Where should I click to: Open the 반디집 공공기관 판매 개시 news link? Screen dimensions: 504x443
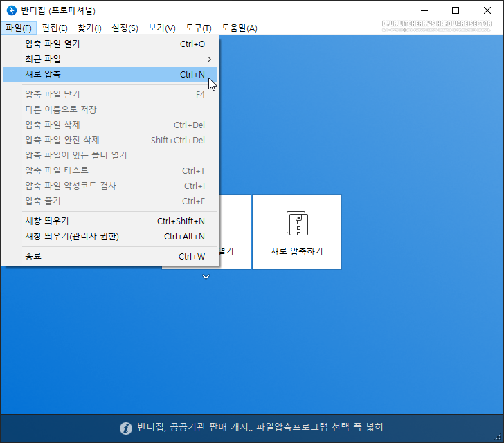260,427
